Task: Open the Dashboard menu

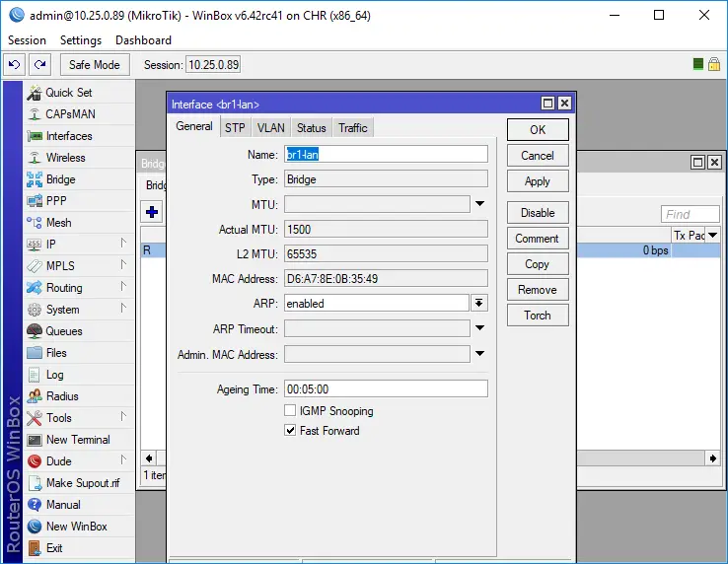Action: pos(143,40)
